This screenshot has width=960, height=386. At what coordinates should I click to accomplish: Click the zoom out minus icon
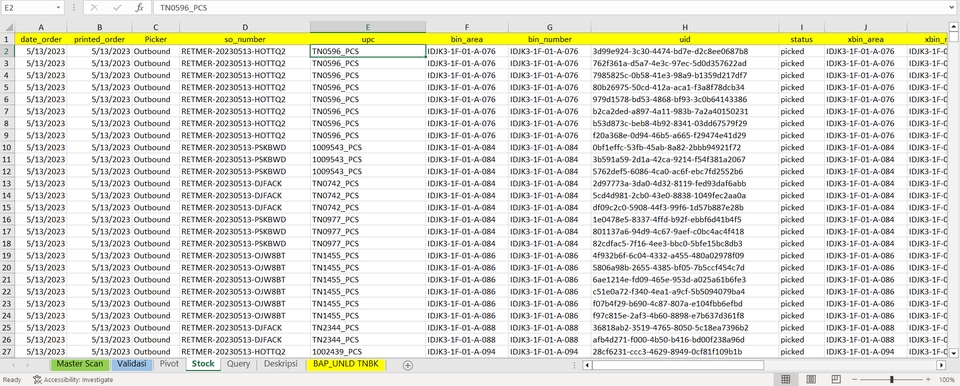coord(855,380)
